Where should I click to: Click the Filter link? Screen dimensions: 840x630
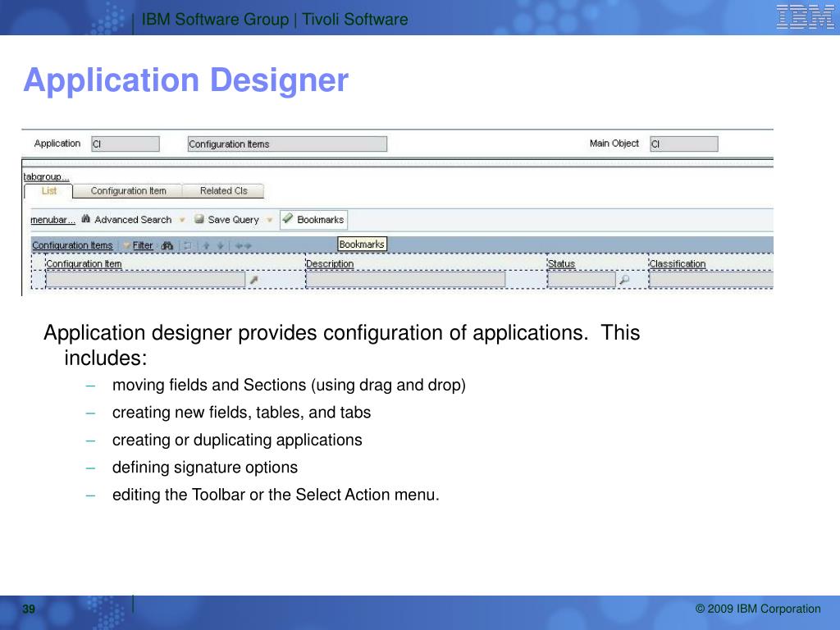point(143,245)
